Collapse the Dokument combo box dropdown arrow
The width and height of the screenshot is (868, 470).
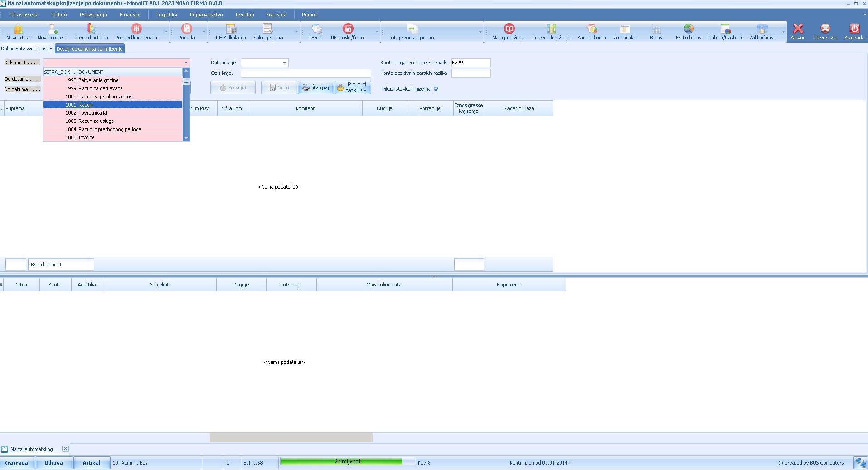pos(186,63)
